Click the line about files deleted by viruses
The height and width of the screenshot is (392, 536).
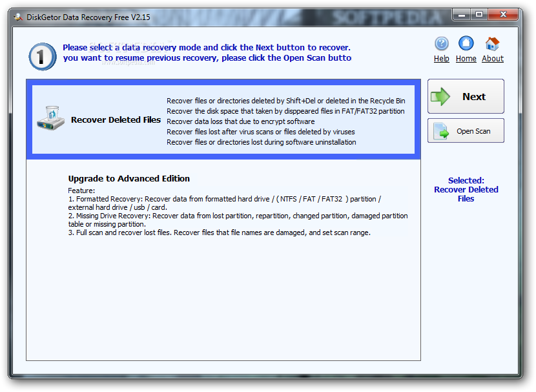[x=261, y=132]
